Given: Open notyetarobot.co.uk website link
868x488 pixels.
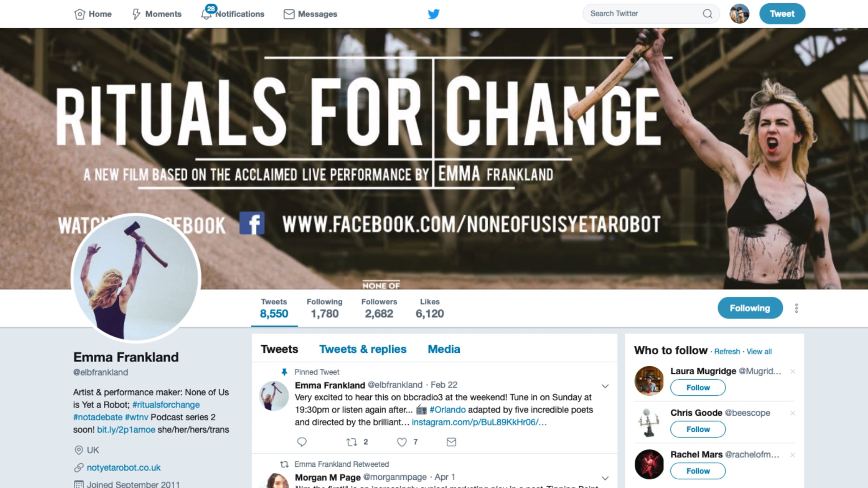Looking at the screenshot, I should pos(124,467).
